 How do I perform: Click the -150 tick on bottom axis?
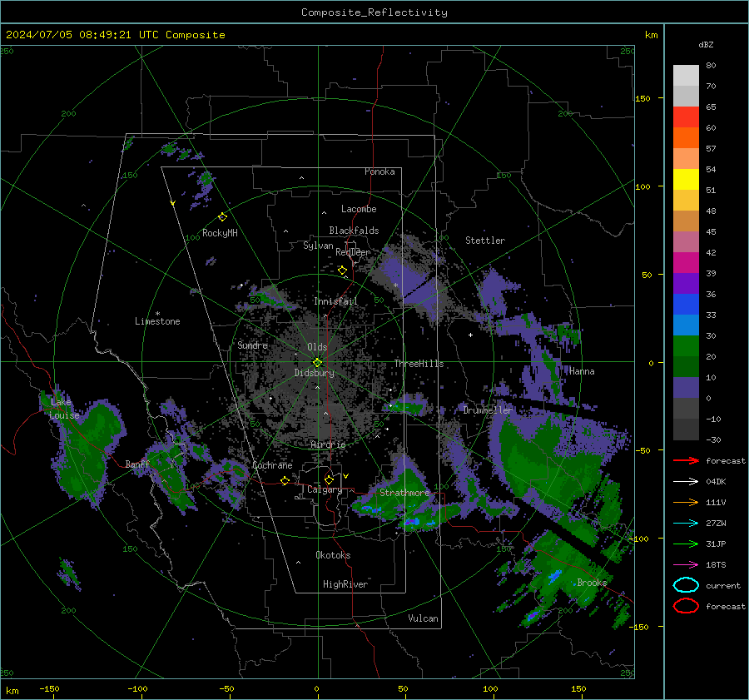point(50,688)
